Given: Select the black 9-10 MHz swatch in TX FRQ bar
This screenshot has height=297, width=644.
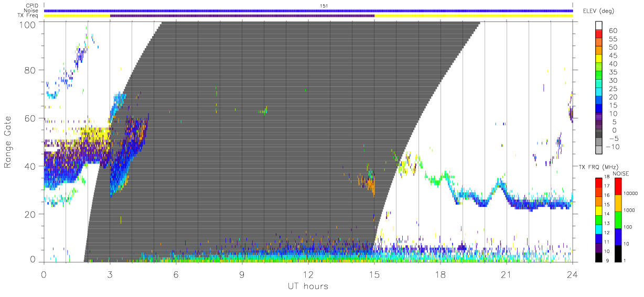Looking at the screenshot, I should point(599,257).
